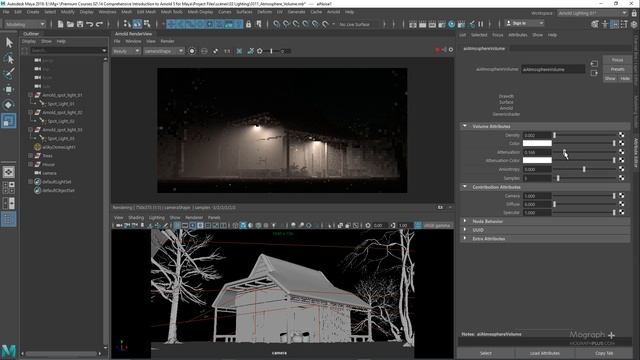The width and height of the screenshot is (640, 360).
Task: Click the teal IPR render icon in status line
Action: [451, 24]
